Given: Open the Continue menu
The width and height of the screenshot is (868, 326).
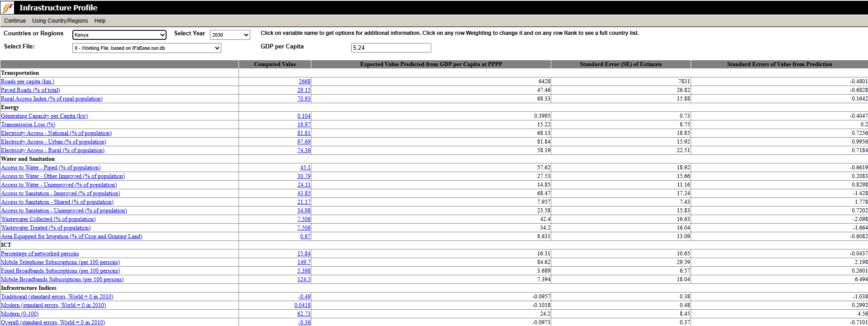Looking at the screenshot, I should click(x=15, y=21).
